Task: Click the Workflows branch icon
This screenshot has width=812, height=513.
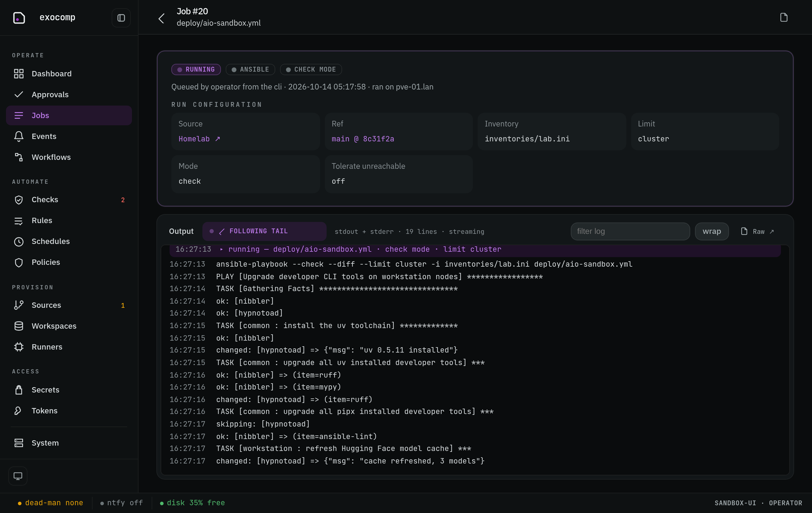Action: [x=19, y=157]
